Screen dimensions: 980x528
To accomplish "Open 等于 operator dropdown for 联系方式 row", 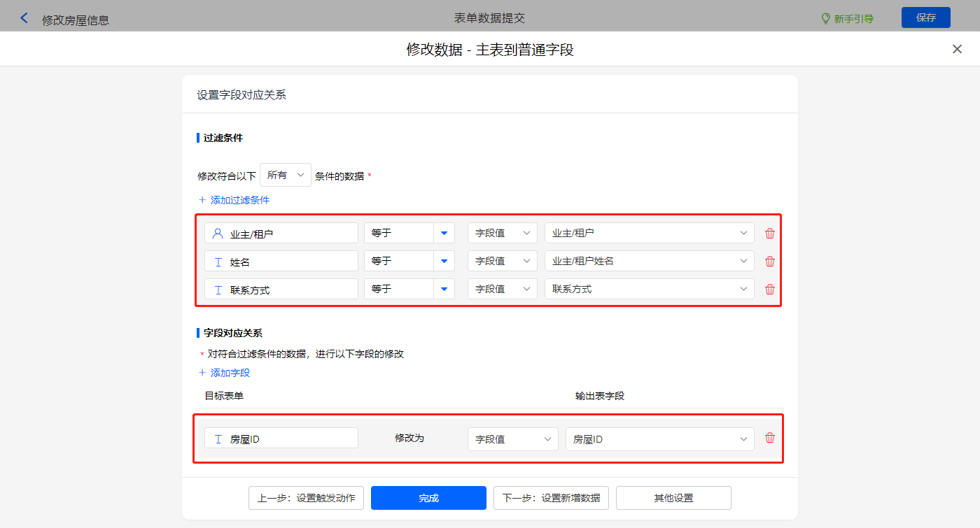I will [444, 289].
